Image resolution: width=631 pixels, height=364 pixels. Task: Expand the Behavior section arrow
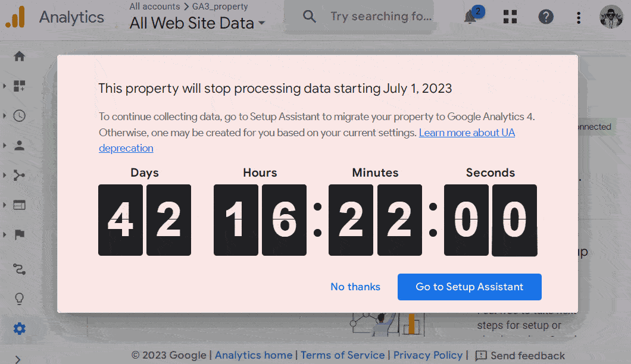click(x=5, y=205)
